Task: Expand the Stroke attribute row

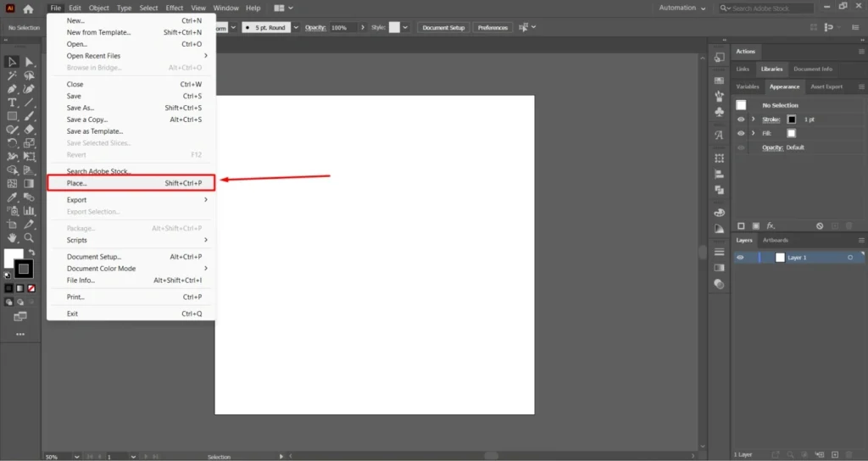Action: pyautogui.click(x=753, y=119)
